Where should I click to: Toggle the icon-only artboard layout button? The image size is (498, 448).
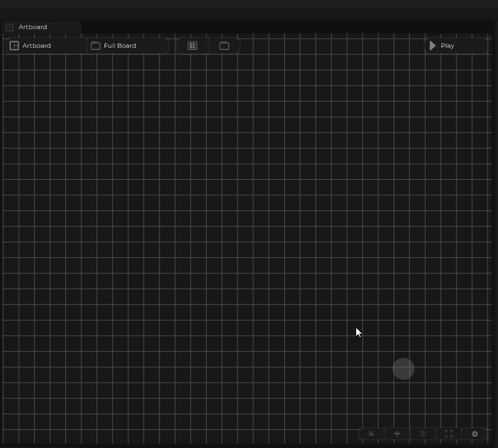(x=192, y=46)
